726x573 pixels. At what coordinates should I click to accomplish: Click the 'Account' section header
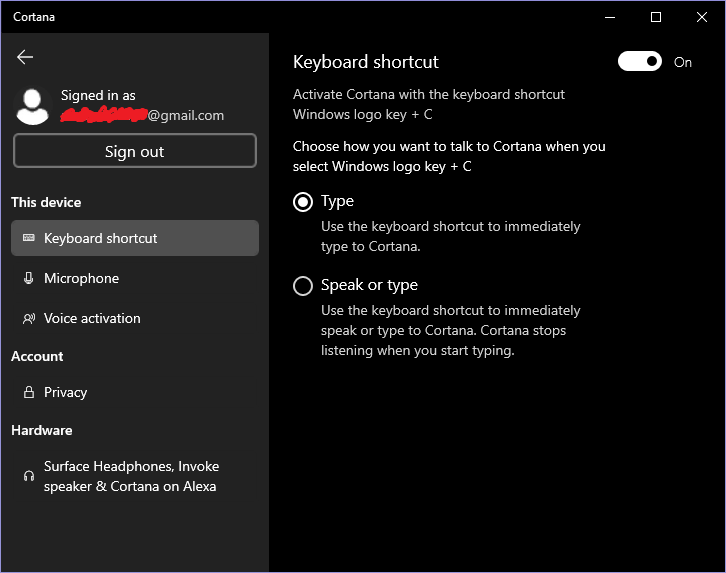click(37, 356)
